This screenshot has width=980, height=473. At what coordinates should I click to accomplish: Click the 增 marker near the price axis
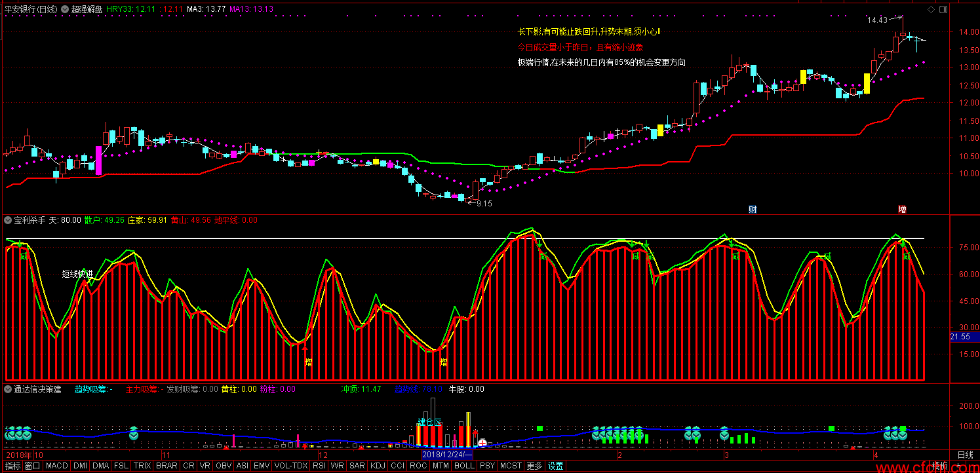click(903, 210)
